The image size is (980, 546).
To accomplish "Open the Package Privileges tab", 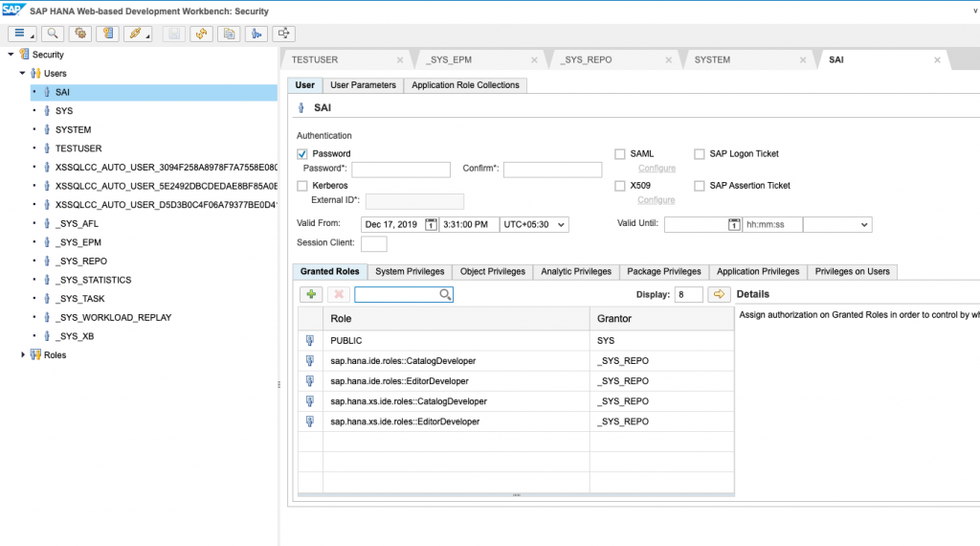I will click(664, 271).
